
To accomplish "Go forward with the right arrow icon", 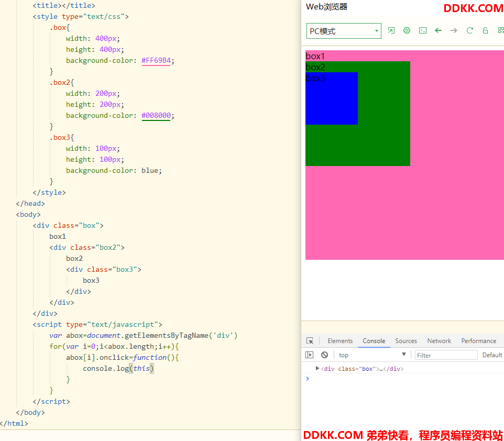I will pyautogui.click(x=454, y=30).
